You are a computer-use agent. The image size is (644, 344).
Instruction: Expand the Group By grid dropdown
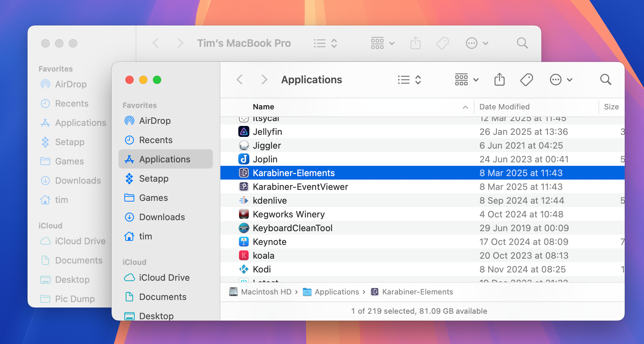pos(467,80)
